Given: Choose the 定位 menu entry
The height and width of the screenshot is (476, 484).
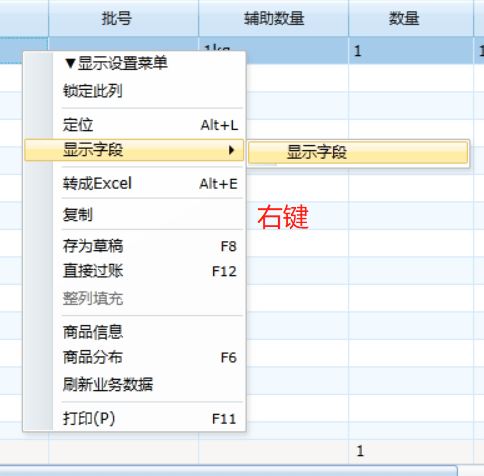Looking at the screenshot, I should [134, 125].
